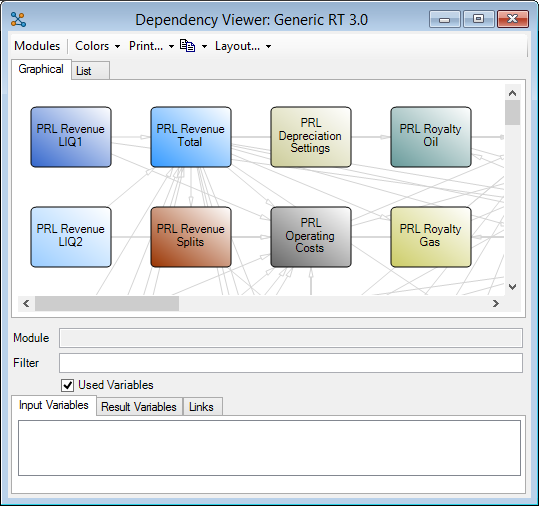Click the graph's scroll right arrow
Viewport: 539px width, 506px height.
496,304
